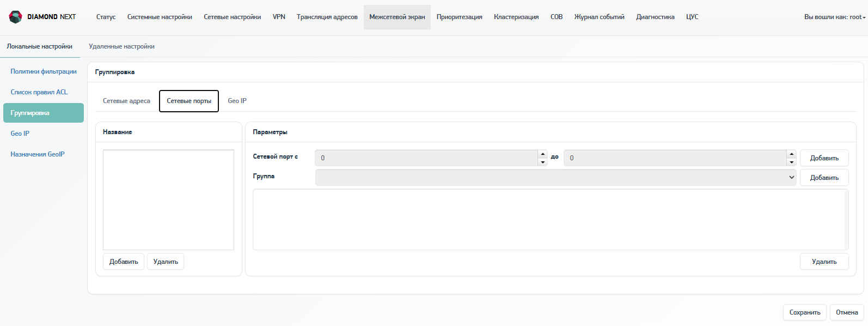Open the СОВ menu item
This screenshot has height=326, width=868.
pos(557,17)
